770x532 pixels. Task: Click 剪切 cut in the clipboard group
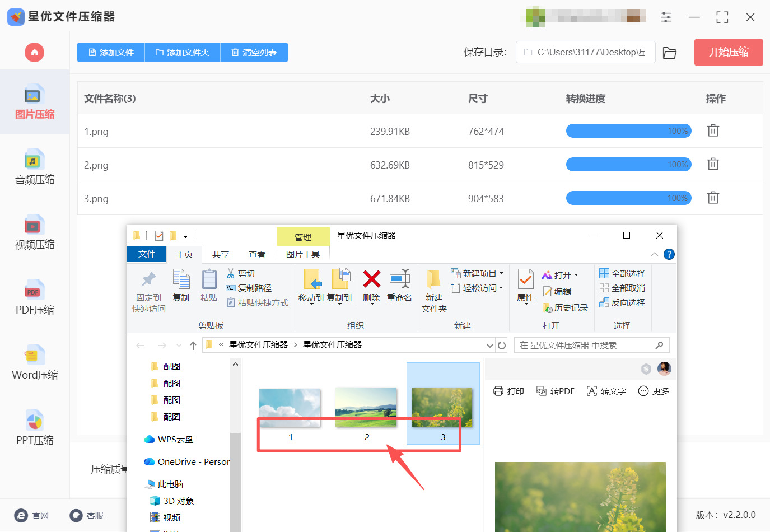click(x=241, y=273)
